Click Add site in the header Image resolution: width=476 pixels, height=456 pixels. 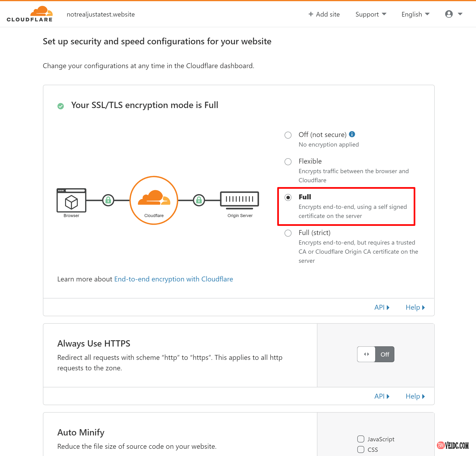[324, 14]
